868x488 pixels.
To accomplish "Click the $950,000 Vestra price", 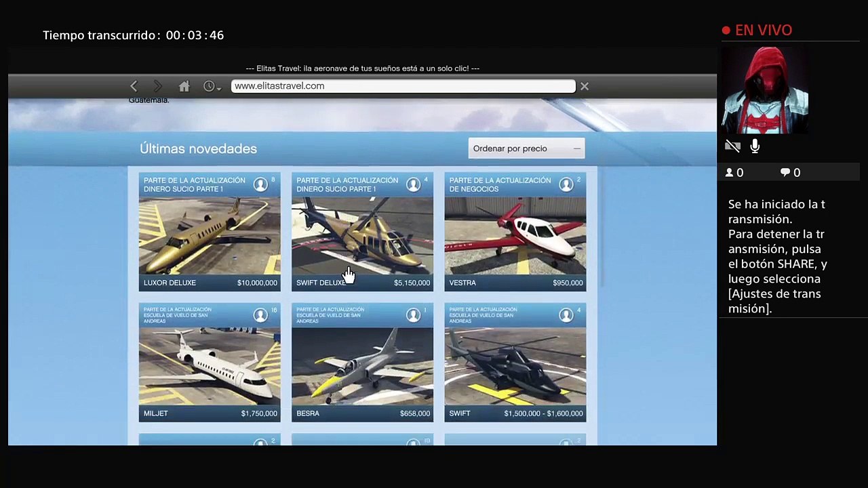I will [568, 283].
